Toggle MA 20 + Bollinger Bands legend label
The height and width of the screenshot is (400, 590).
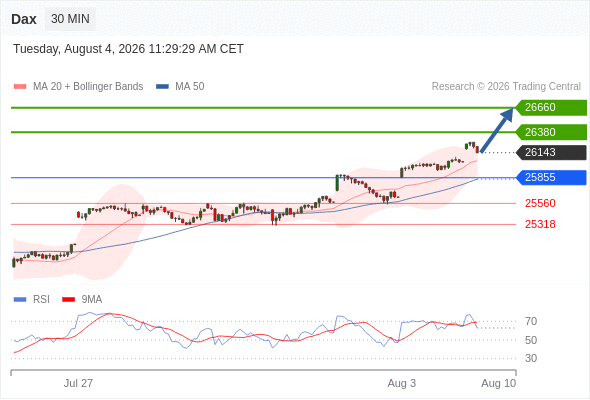coord(88,87)
